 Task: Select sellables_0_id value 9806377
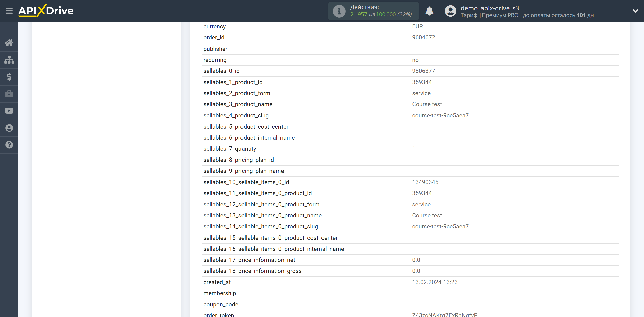[x=423, y=71]
